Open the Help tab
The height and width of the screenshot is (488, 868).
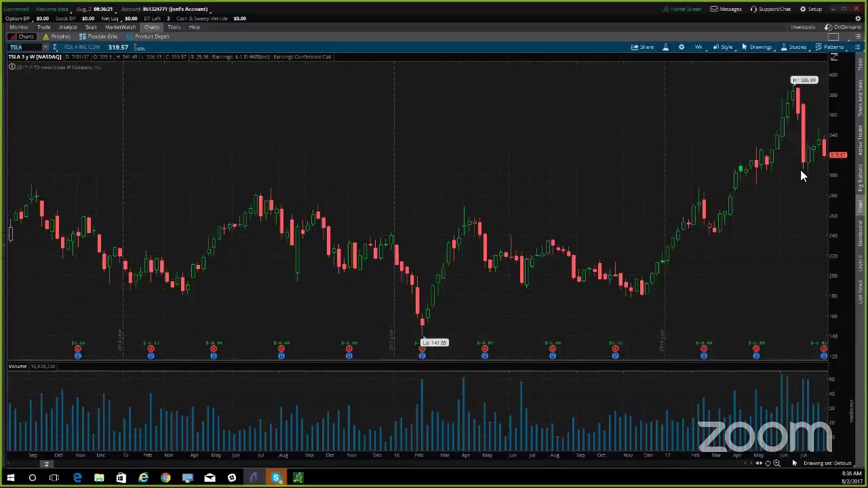click(x=195, y=27)
